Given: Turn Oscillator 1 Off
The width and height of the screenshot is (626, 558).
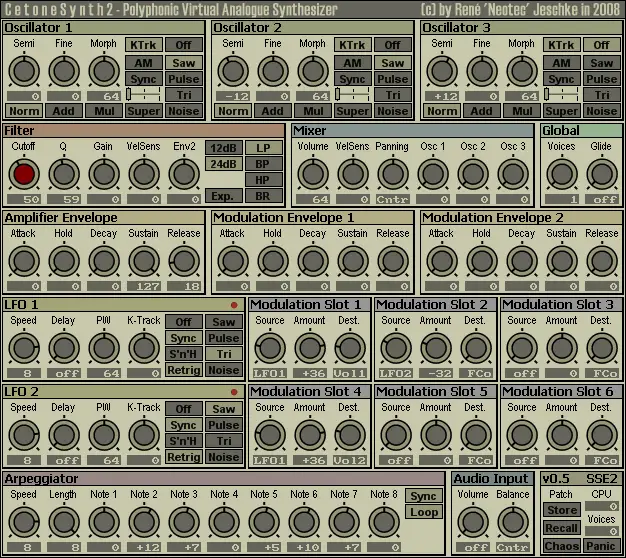Looking at the screenshot, I should (184, 45).
